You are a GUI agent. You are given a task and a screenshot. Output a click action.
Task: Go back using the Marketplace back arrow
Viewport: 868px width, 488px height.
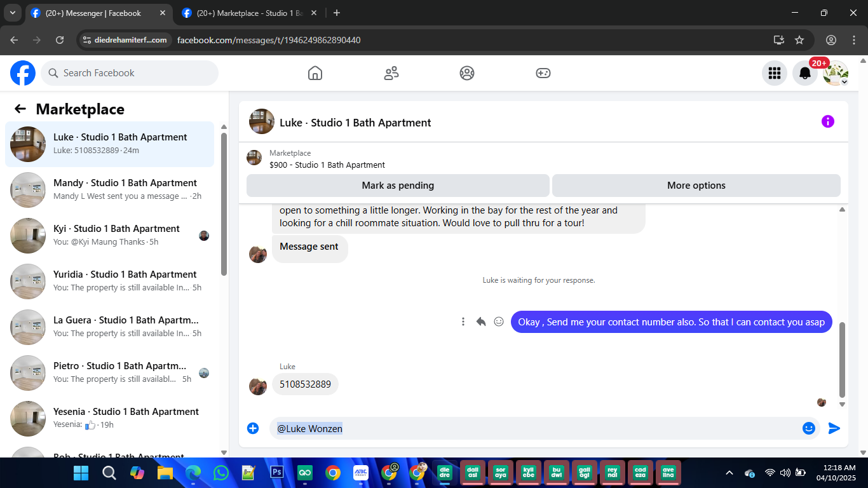[x=20, y=109]
